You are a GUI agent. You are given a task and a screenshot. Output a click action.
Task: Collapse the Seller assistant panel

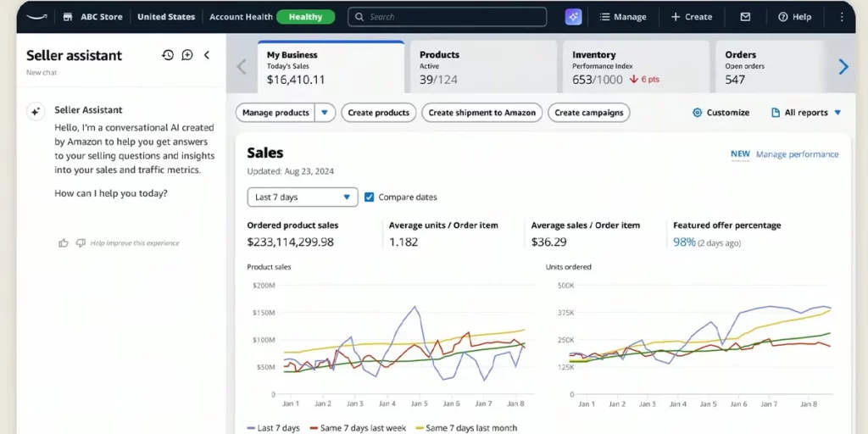(x=207, y=55)
